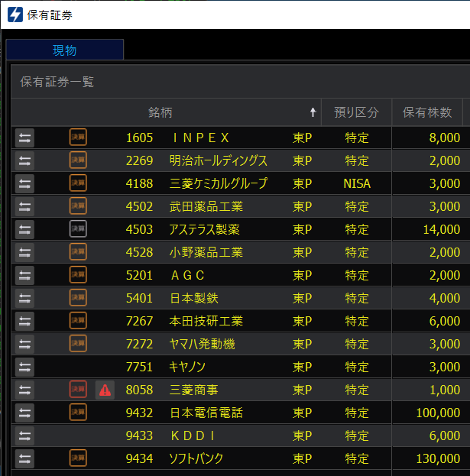Click 特定 account type in キヤノン row

[357, 368]
